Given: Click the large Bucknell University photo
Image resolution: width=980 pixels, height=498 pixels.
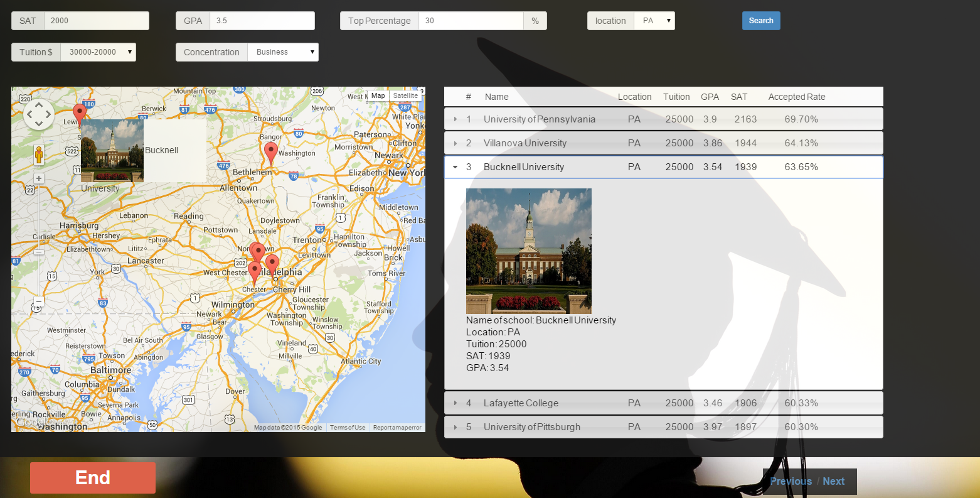Looking at the screenshot, I should coord(529,251).
